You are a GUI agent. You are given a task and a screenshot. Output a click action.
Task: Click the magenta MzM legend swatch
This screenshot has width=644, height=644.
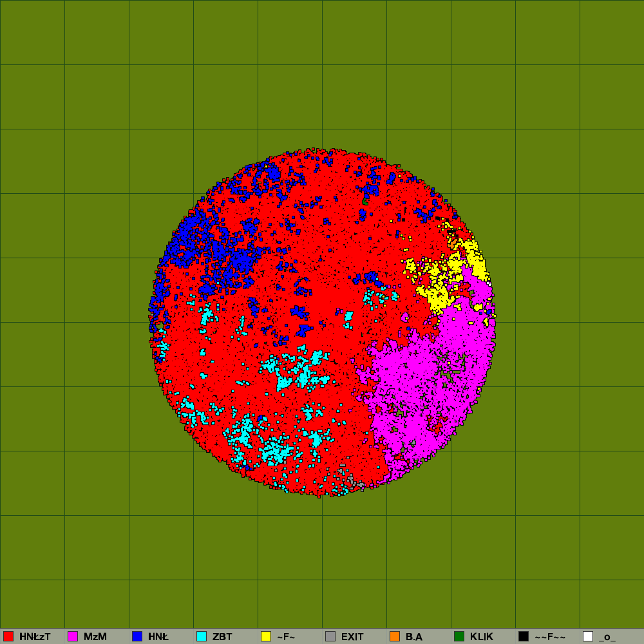coord(73,636)
